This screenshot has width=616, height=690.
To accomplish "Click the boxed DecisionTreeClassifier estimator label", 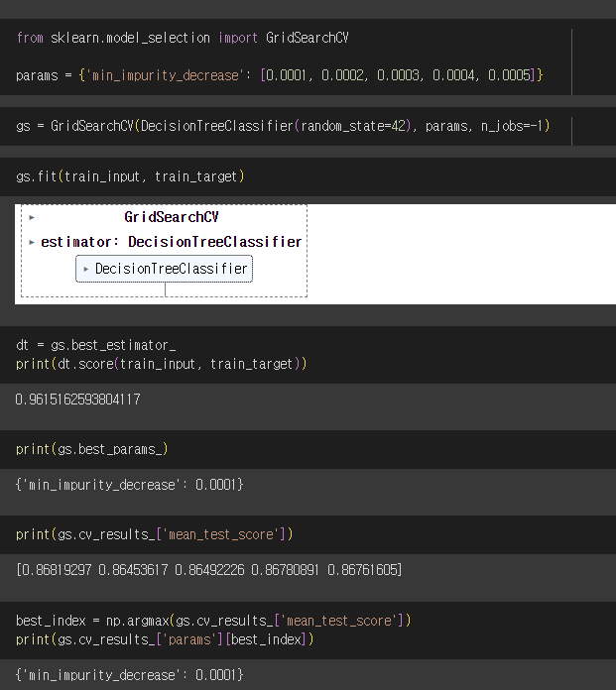I will tap(172, 269).
